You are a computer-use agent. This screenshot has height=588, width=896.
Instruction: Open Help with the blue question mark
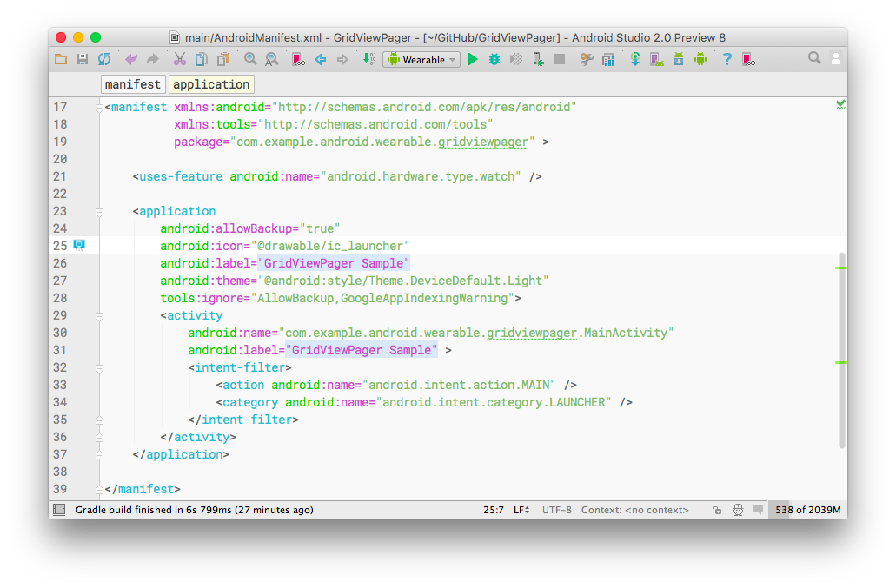coord(727,59)
